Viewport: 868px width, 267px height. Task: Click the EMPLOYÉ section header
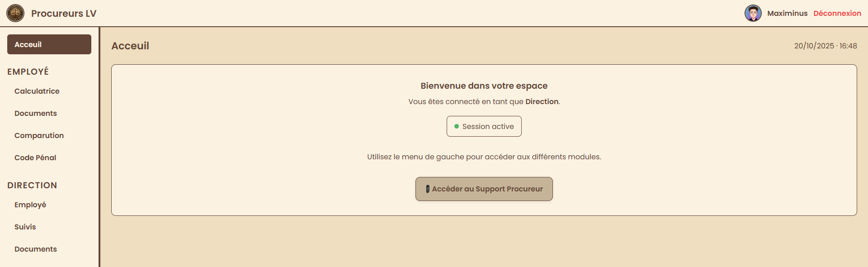pos(28,72)
